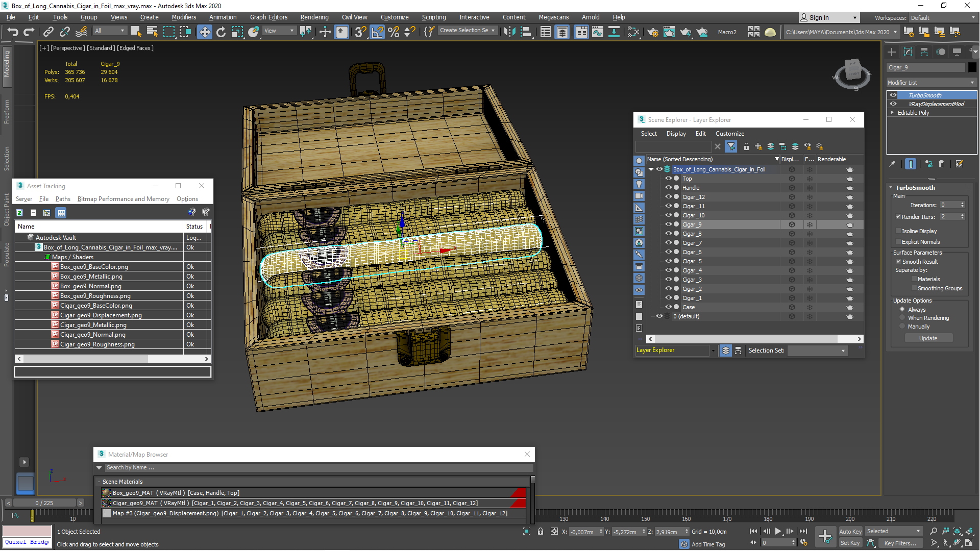Open the selection filter All dropdown
980x551 pixels.
click(109, 31)
